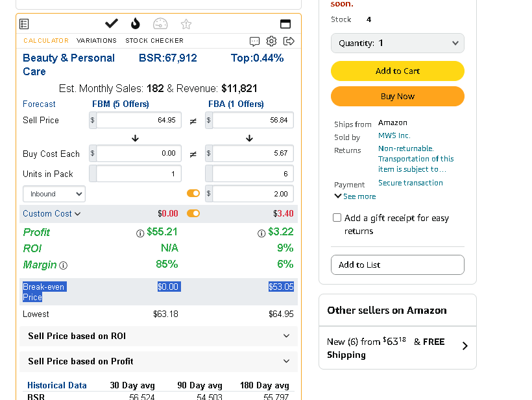Viewport: 532px width, 400px height.
Task: Click the export arrow icon
Action: pos(289,41)
